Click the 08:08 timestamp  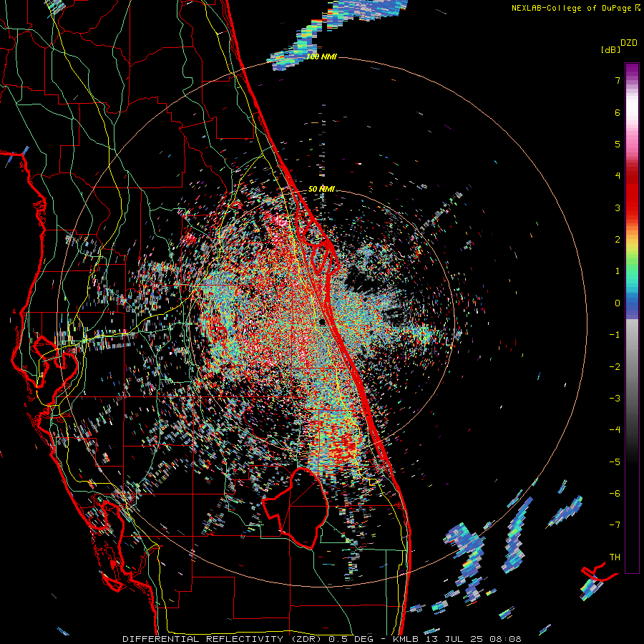pyautogui.click(x=507, y=639)
